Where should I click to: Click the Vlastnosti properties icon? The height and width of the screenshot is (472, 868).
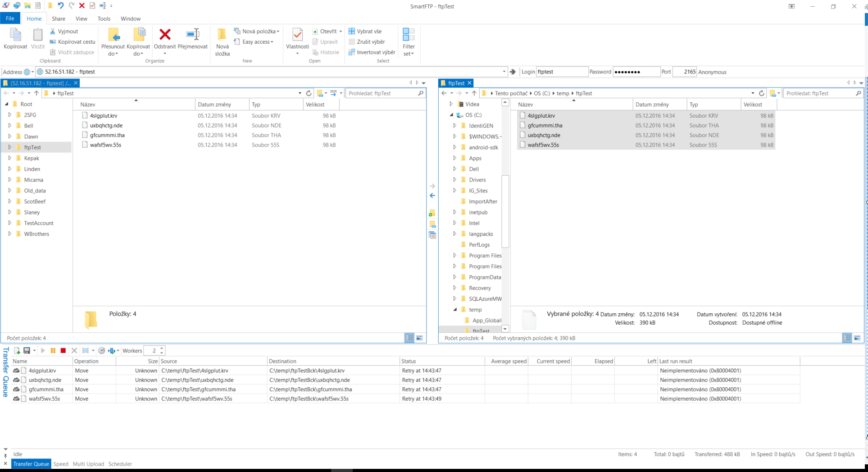[297, 35]
